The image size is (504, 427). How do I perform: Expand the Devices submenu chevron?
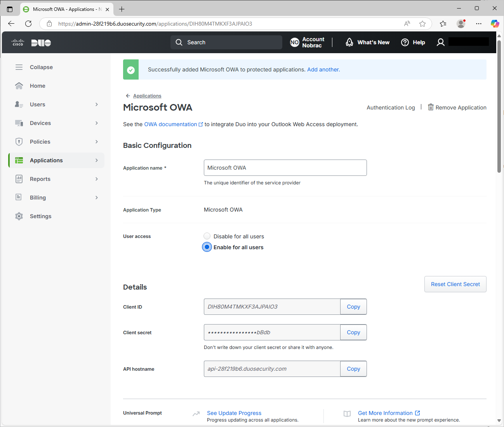point(97,123)
